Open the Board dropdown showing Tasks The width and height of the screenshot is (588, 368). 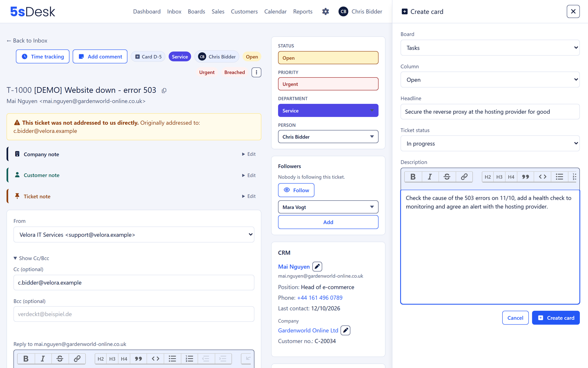click(x=490, y=48)
